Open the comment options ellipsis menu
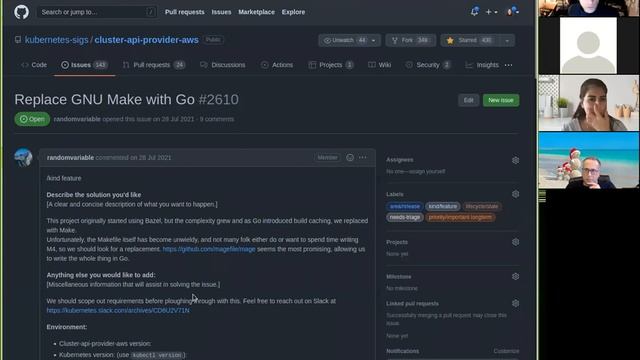The height and width of the screenshot is (360, 640). 362,157
